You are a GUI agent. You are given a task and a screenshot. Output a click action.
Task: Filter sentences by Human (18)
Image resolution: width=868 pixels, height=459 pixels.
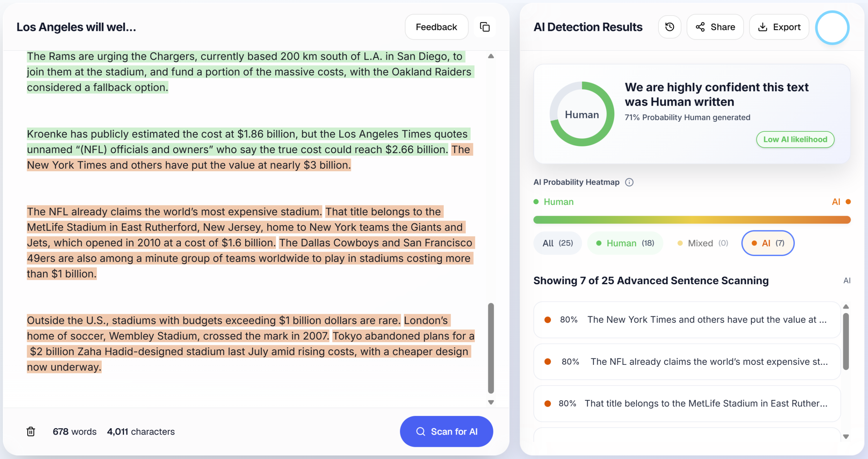point(625,243)
